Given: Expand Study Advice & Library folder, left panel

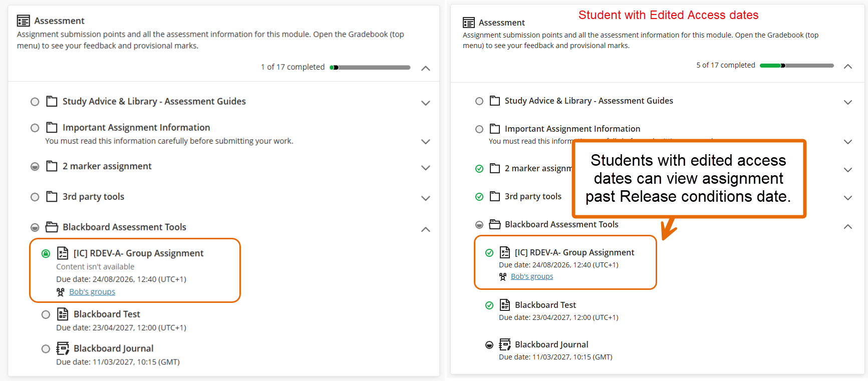Looking at the screenshot, I should pyautogui.click(x=426, y=103).
